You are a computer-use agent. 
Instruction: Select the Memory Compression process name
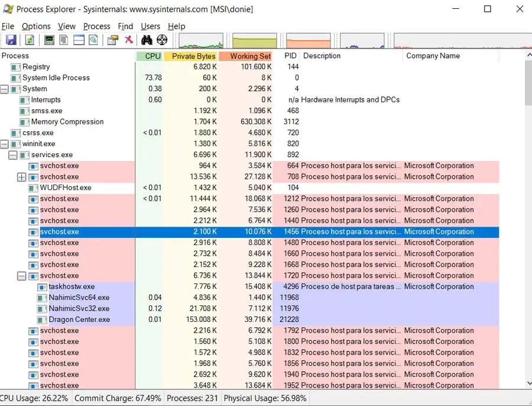(67, 122)
